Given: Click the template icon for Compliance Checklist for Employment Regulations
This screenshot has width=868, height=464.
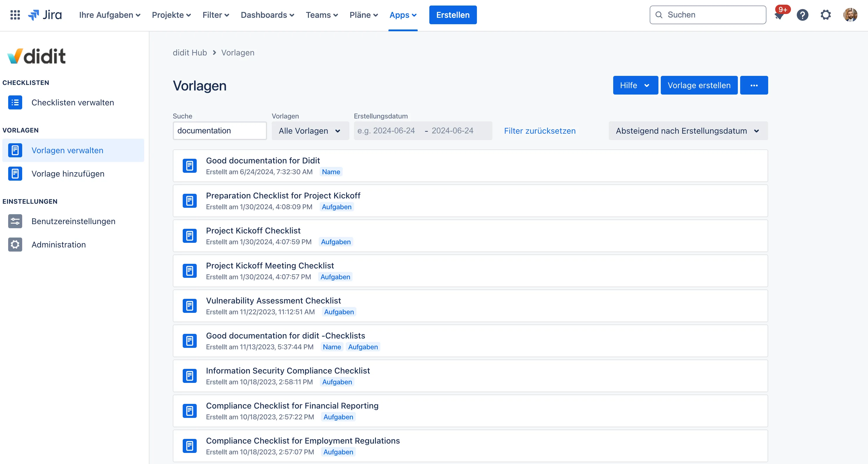Looking at the screenshot, I should (190, 446).
